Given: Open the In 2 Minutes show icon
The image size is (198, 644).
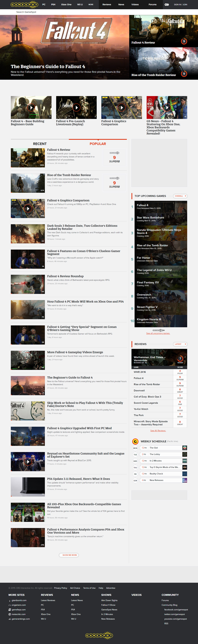Looking at the screenshot, I should coord(185,461).
